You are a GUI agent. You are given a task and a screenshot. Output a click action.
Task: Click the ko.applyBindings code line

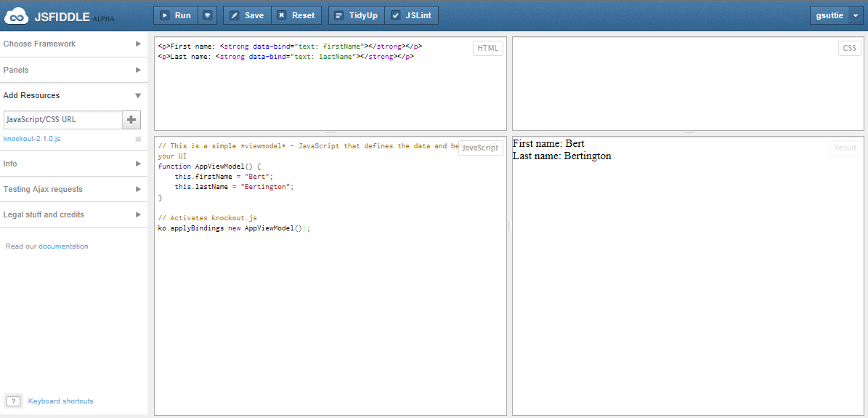(x=234, y=228)
